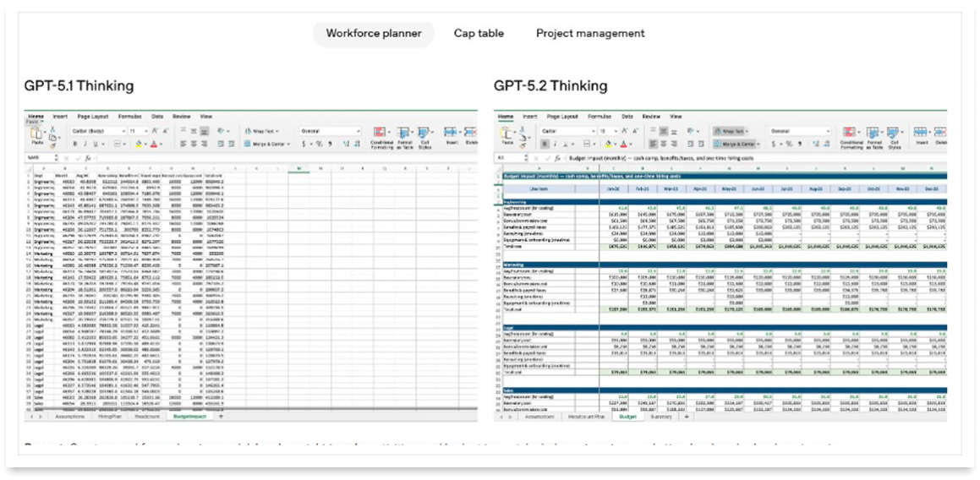Click Cut scissors icon in GPT-5.1 spreadsheet
The image size is (980, 480).
[x=52, y=128]
